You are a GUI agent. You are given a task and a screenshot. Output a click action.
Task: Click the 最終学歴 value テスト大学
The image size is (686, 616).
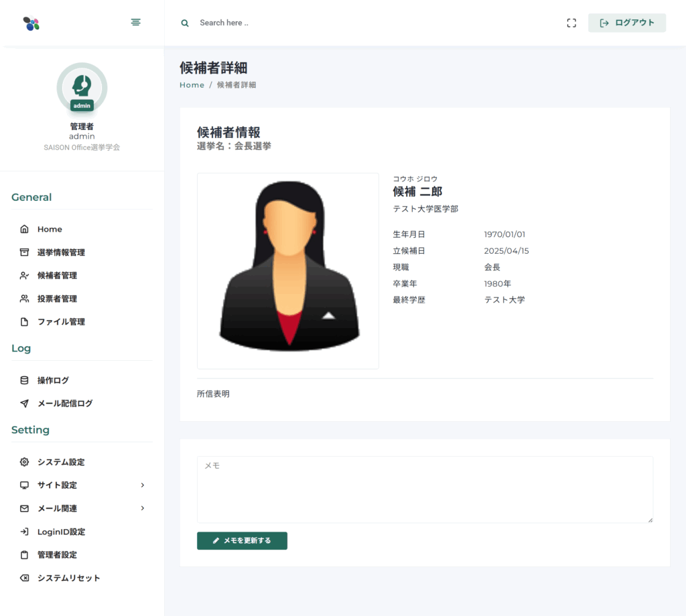[x=504, y=300]
